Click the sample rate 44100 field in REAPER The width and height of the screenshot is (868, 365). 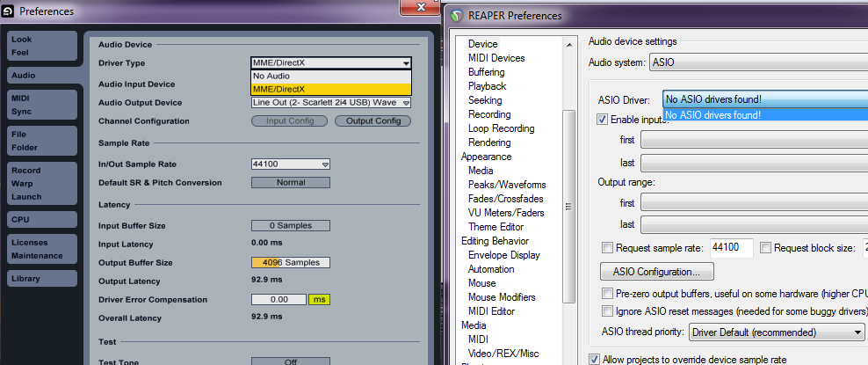click(731, 248)
